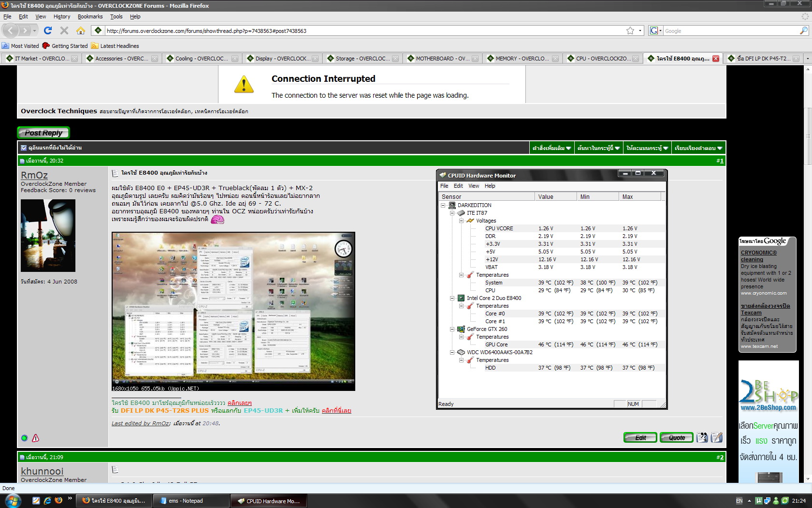
Task: Open the display modes dropdown
Action: [x=698, y=148]
